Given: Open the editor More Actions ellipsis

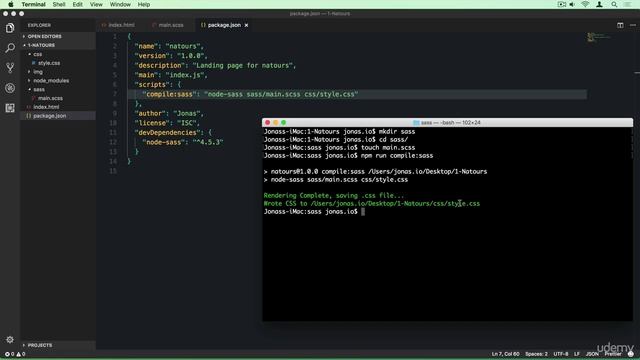Looking at the screenshot, I should (x=633, y=25).
